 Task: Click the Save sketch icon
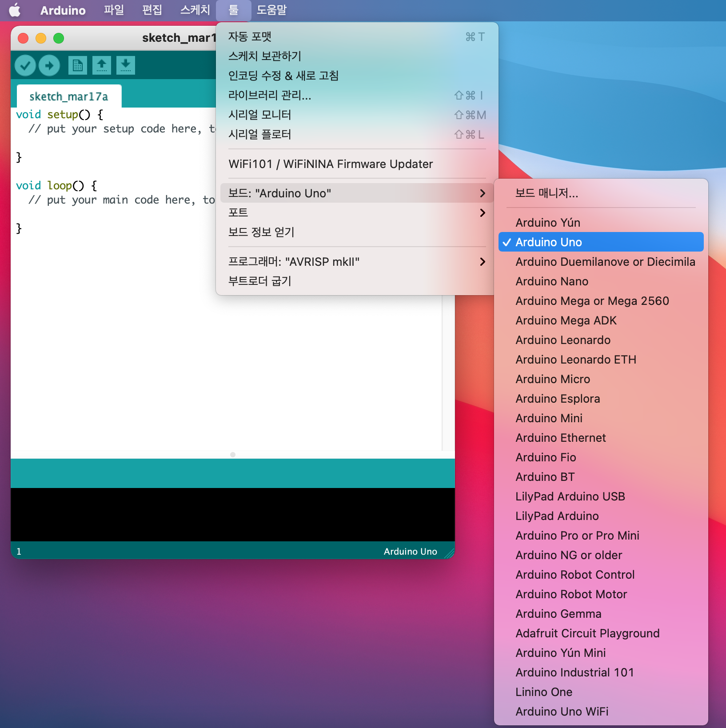click(x=126, y=65)
